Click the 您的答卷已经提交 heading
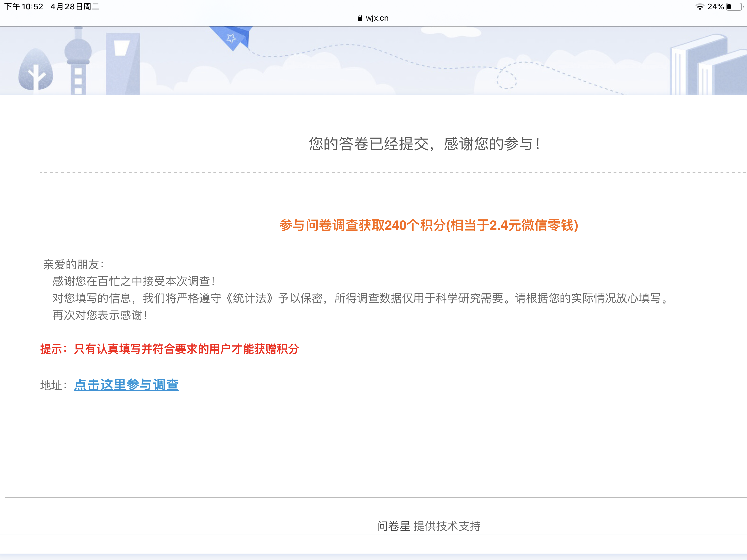Screen dimensions: 747x560 pos(424,144)
